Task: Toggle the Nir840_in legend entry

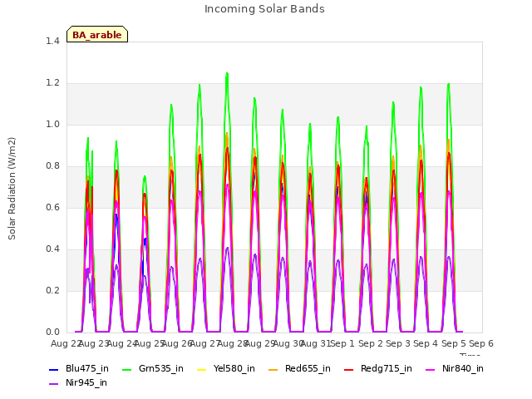Action: 455,369
